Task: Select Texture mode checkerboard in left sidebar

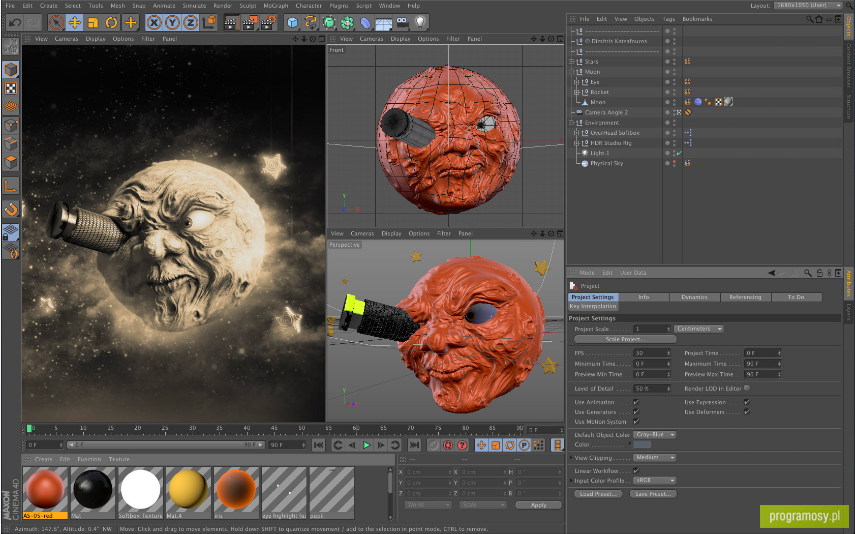Action: pos(11,88)
